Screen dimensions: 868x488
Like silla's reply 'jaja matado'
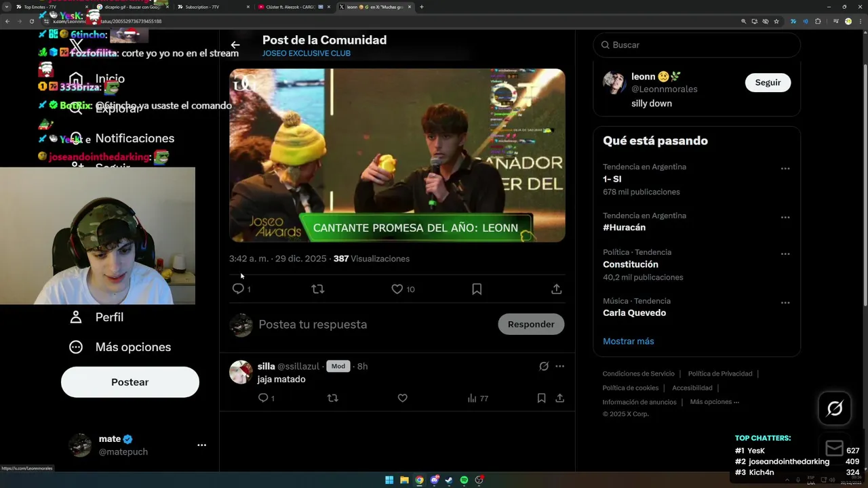[x=402, y=398]
